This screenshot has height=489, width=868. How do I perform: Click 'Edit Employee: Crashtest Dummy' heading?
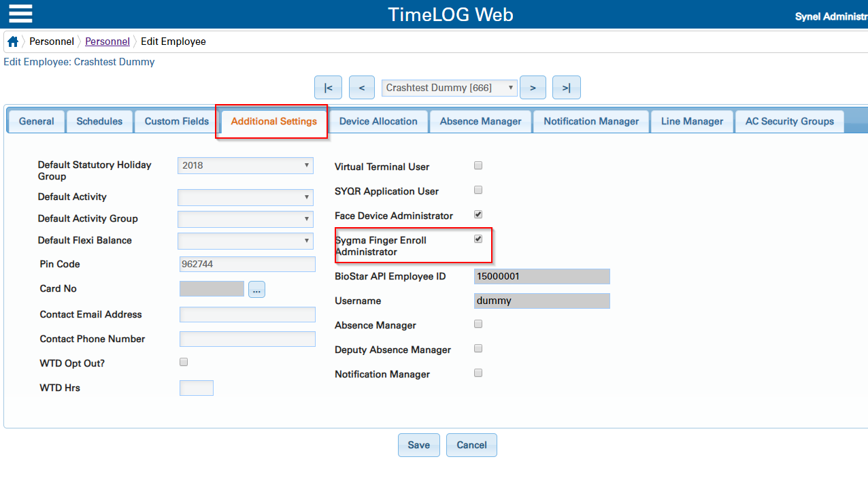click(x=80, y=62)
